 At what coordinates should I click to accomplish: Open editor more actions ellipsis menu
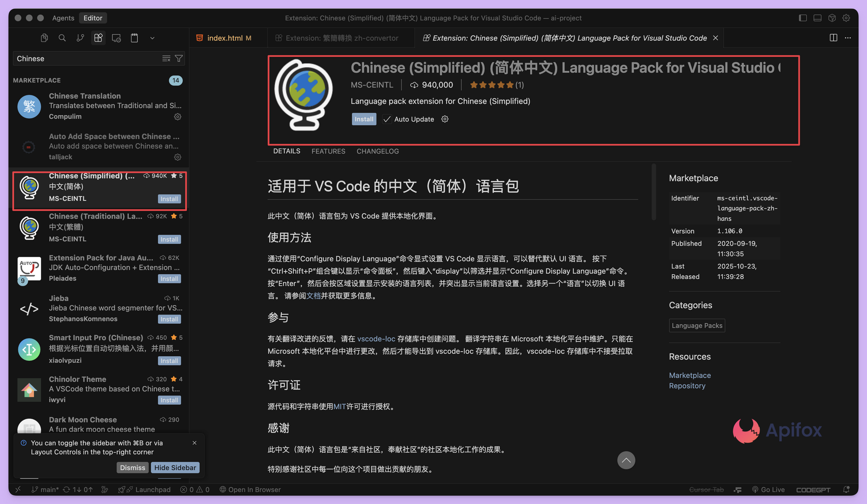[848, 38]
